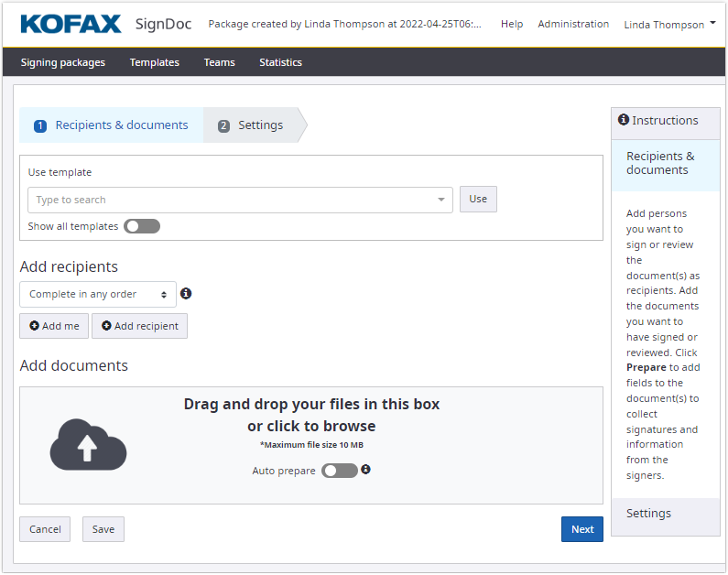Click the Instructions info icon

tap(624, 120)
